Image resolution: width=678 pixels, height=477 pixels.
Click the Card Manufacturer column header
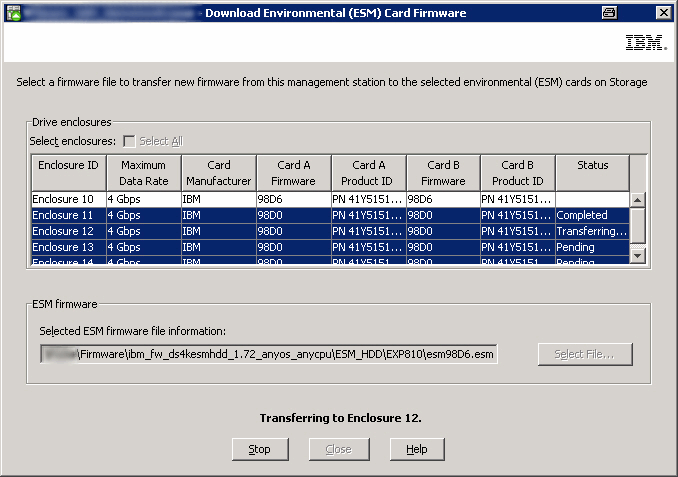pyautogui.click(x=218, y=172)
